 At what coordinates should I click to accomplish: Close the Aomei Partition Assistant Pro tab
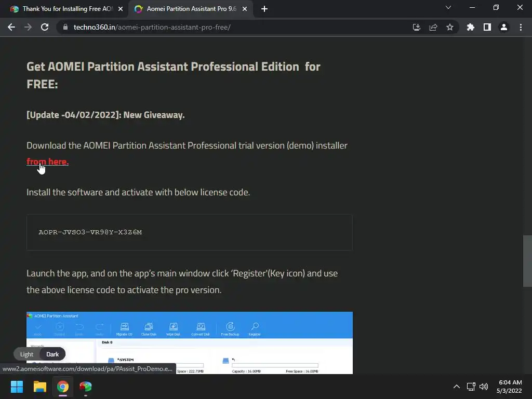tap(245, 9)
